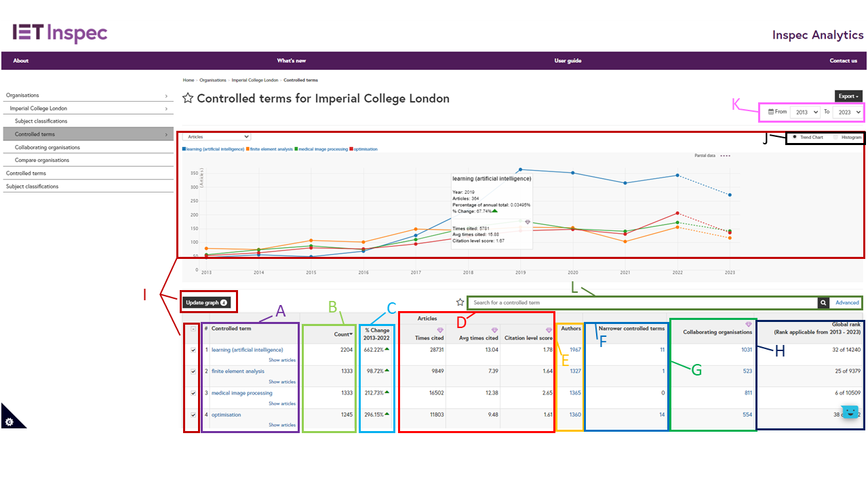This screenshot has height=488, width=868.
Task: Select Collaborating organisations in the sidebar
Action: click(x=47, y=147)
